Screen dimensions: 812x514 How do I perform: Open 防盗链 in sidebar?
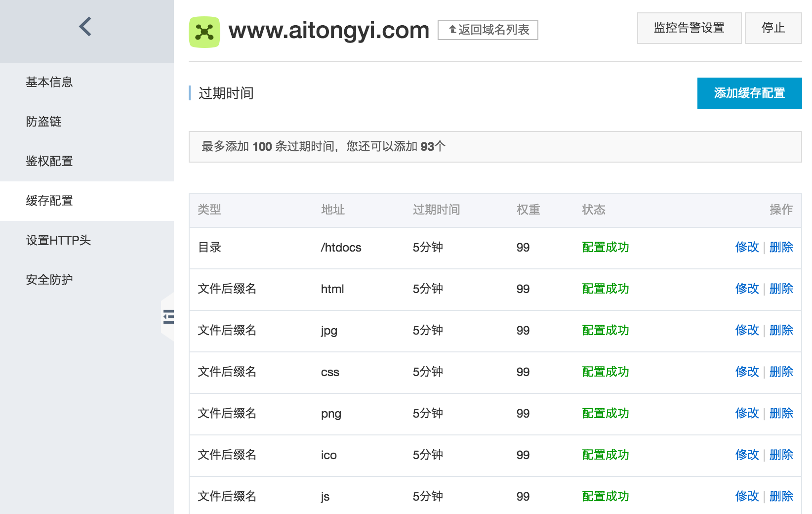point(87,122)
